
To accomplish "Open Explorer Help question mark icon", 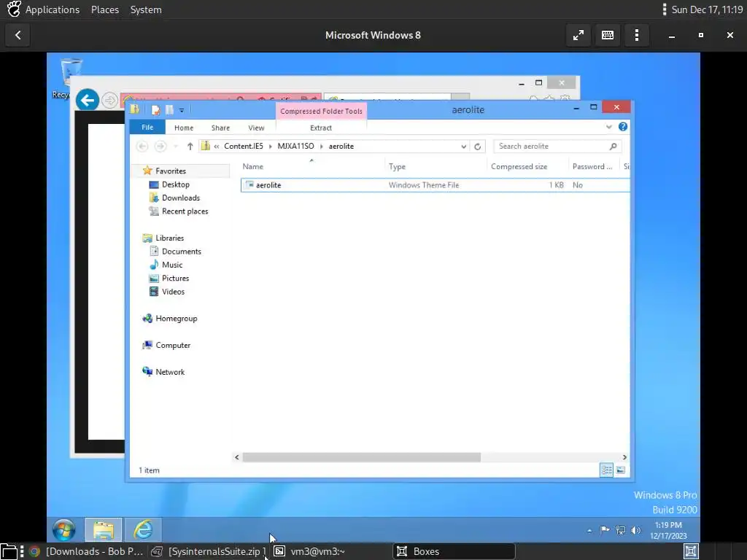I will tap(623, 127).
